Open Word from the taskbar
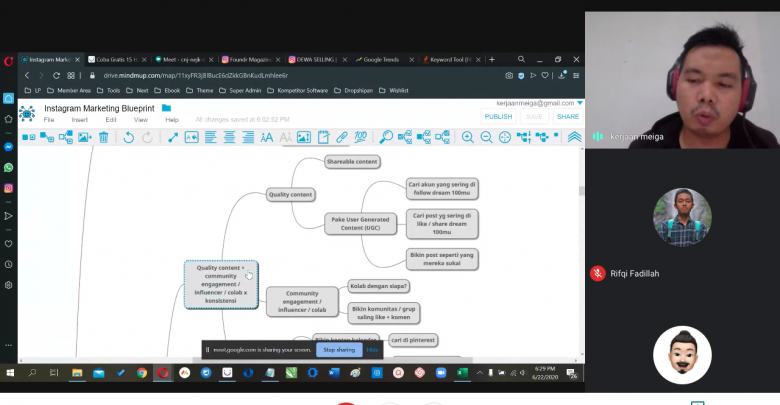The width and height of the screenshot is (780, 405). tap(334, 373)
